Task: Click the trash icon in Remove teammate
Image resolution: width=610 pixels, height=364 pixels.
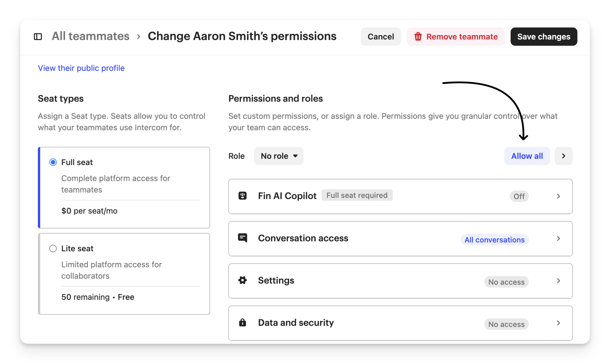Action: (x=418, y=37)
